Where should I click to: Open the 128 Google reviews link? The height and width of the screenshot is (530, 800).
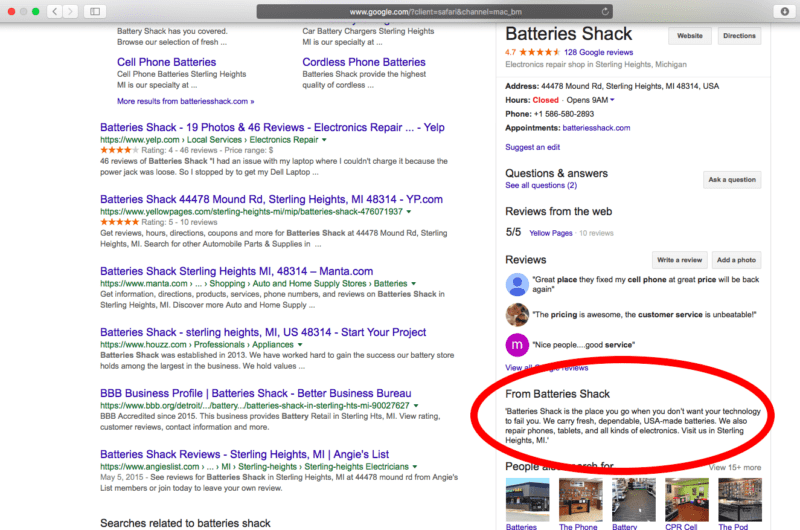[597, 52]
